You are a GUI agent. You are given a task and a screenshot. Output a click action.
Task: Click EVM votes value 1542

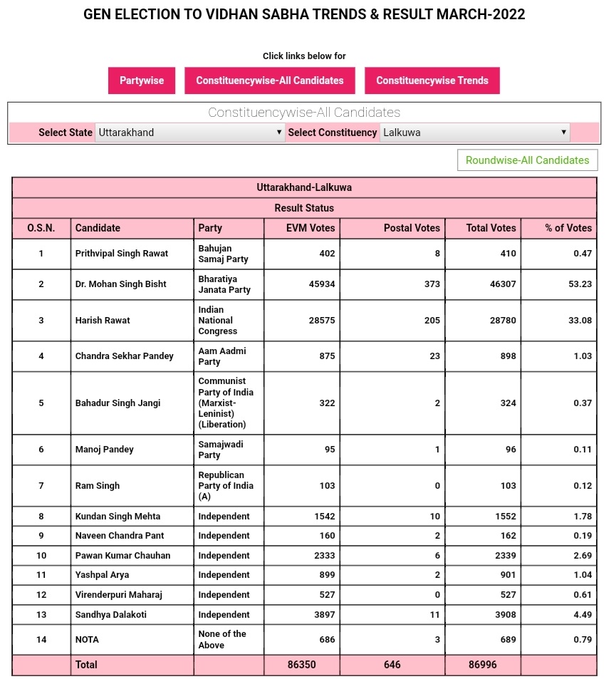(x=325, y=516)
